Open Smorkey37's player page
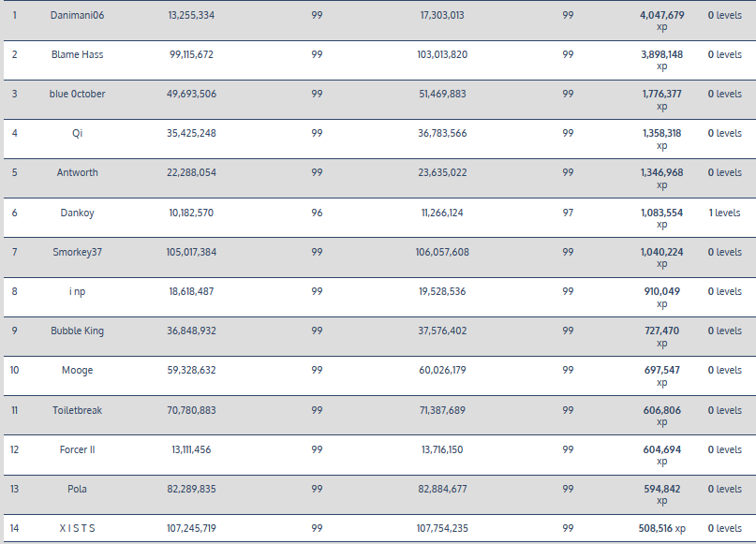The image size is (756, 544). (78, 252)
